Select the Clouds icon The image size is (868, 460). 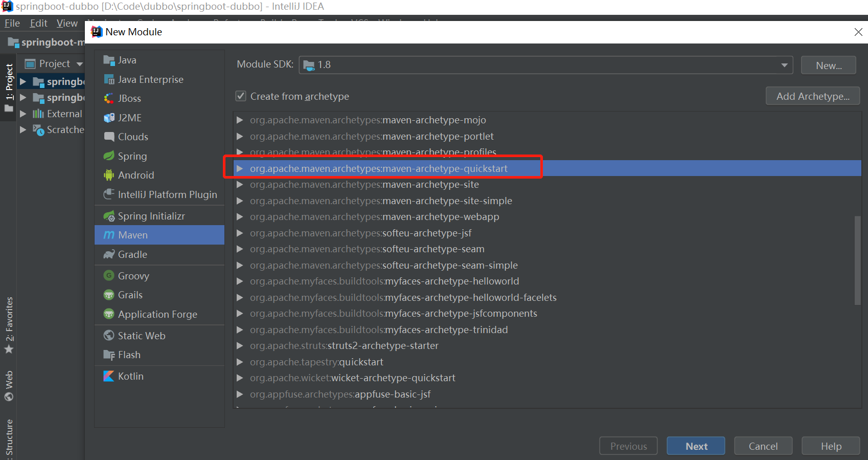click(x=109, y=137)
